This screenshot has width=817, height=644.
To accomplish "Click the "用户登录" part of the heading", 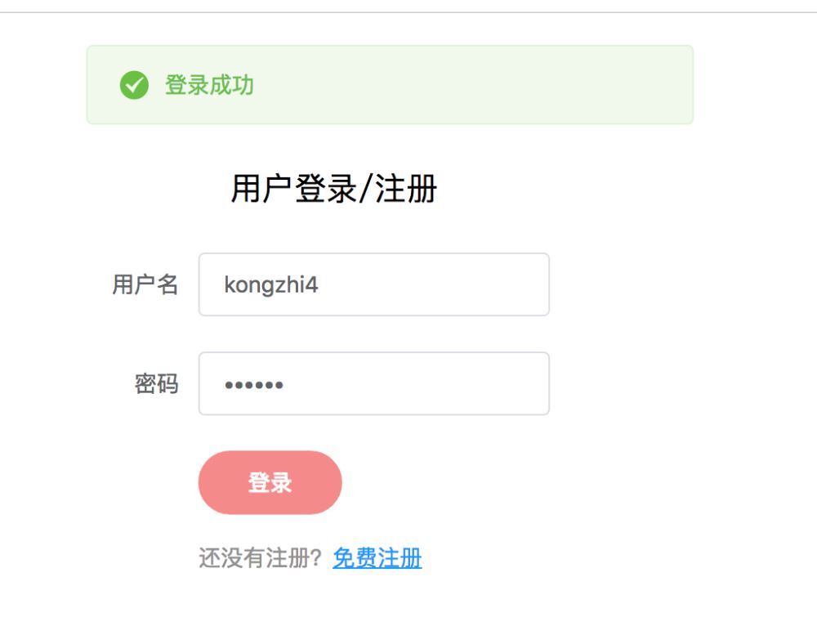I will [294, 190].
